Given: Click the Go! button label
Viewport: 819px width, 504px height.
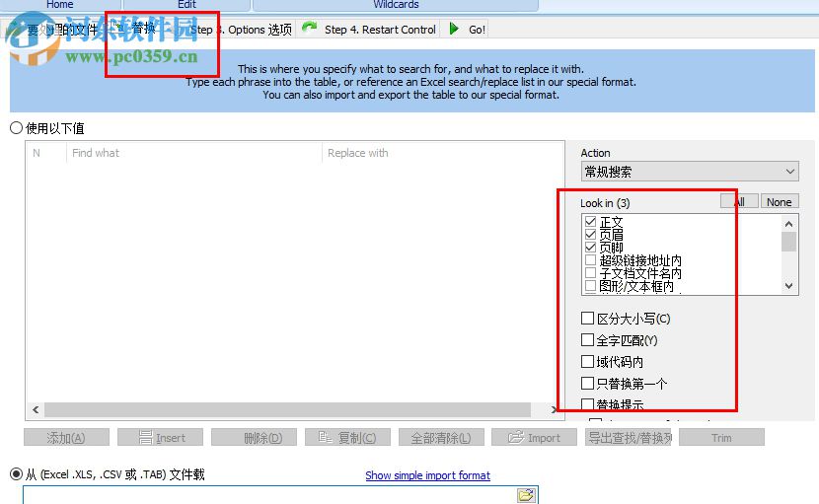Looking at the screenshot, I should point(477,30).
